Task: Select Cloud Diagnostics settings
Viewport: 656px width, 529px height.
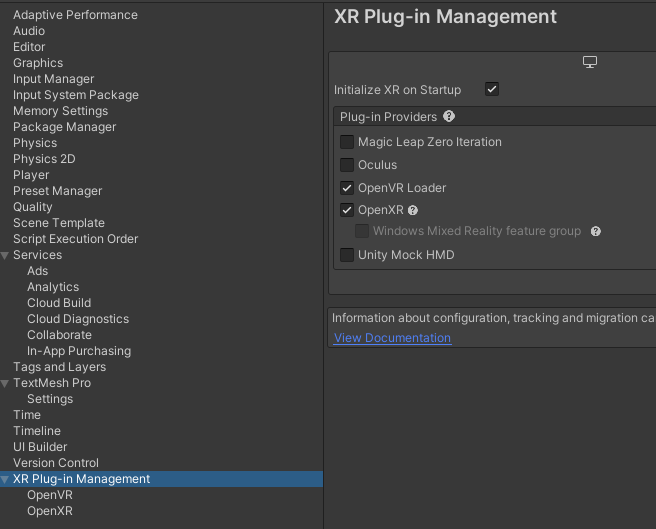Action: pos(78,319)
